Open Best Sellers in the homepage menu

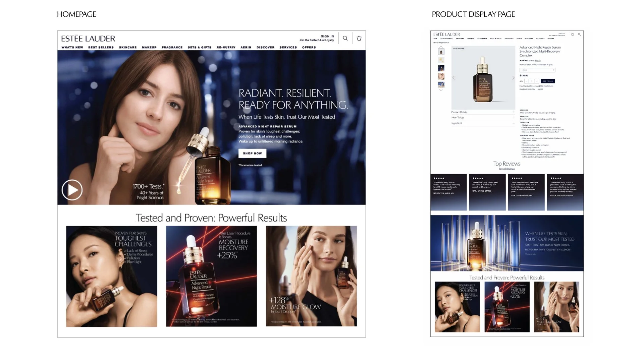[101, 48]
